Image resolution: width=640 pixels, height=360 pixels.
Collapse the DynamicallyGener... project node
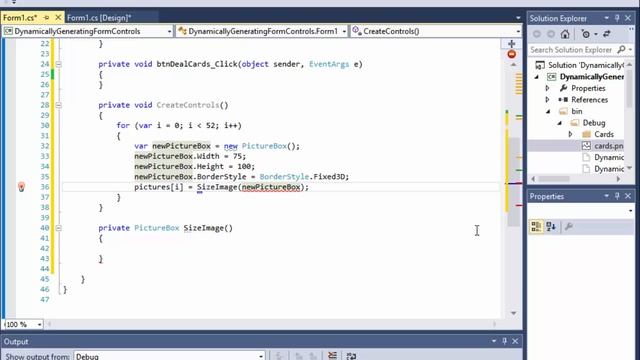(x=537, y=77)
